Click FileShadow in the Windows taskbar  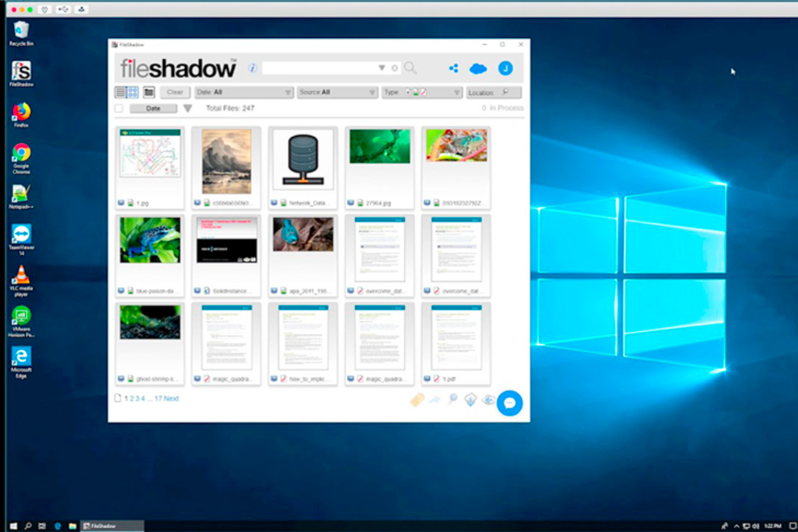click(103, 526)
